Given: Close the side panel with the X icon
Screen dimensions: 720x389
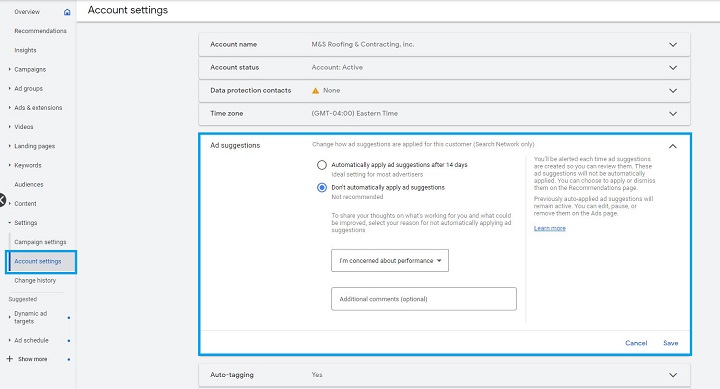Looking at the screenshot, I should point(2,200).
